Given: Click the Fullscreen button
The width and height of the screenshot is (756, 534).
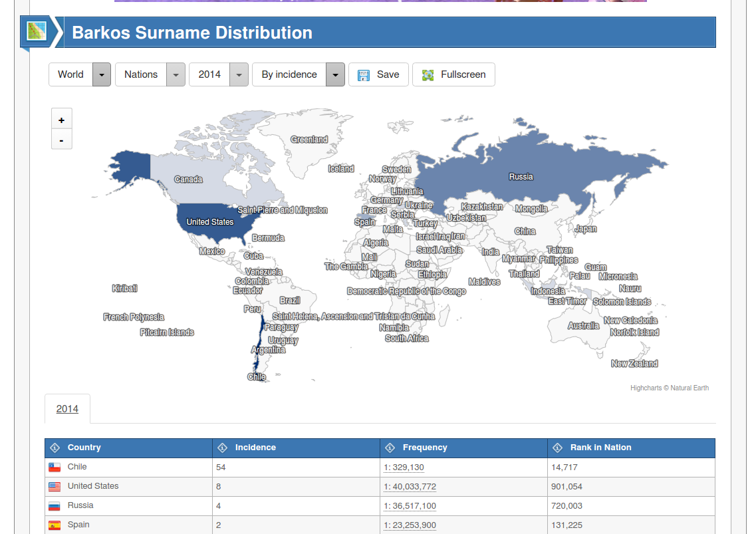Looking at the screenshot, I should tap(453, 74).
